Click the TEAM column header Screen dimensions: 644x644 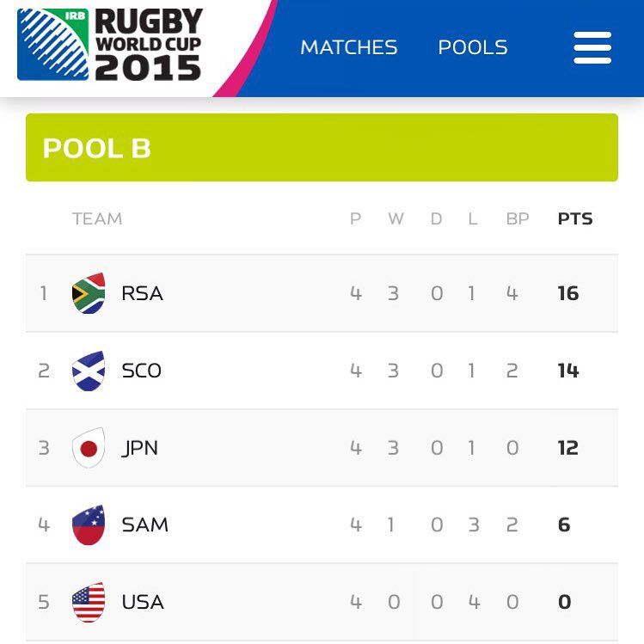97,219
